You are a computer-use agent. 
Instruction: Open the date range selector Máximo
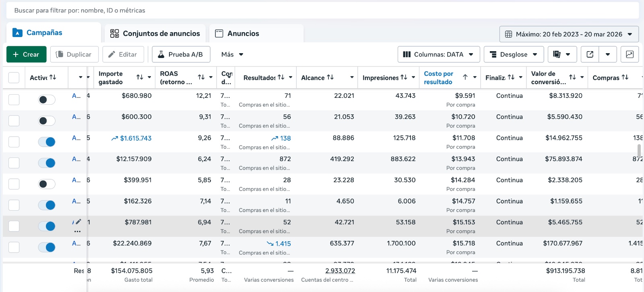(x=569, y=34)
